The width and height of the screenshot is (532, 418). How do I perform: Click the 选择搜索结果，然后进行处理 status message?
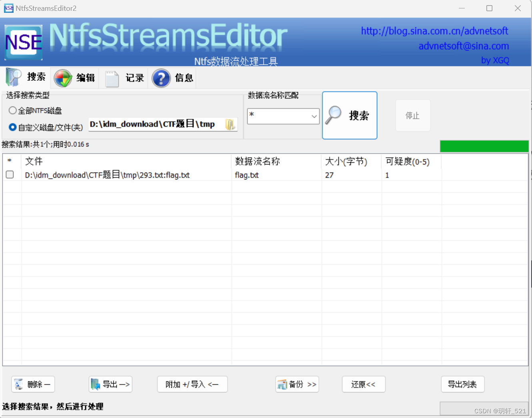click(x=53, y=406)
